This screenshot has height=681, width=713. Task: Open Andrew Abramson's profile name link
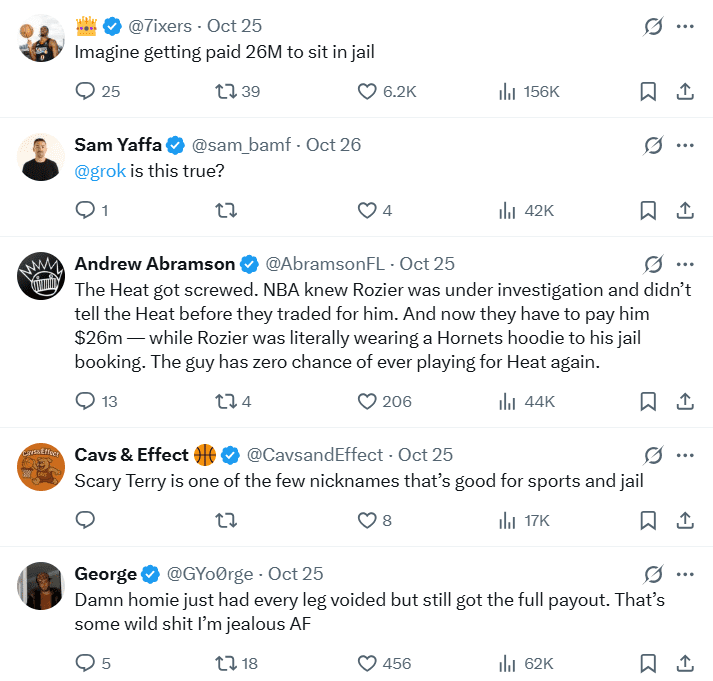point(155,264)
